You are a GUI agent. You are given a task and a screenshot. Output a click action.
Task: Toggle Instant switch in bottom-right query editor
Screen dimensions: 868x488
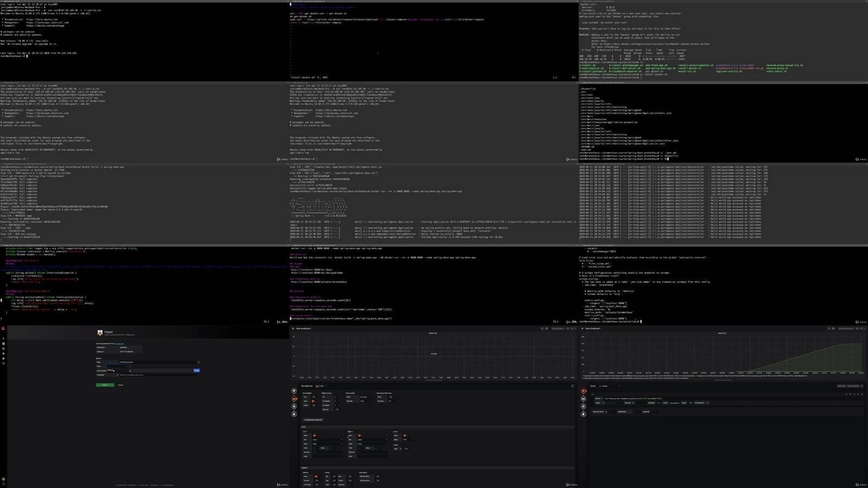(691, 403)
